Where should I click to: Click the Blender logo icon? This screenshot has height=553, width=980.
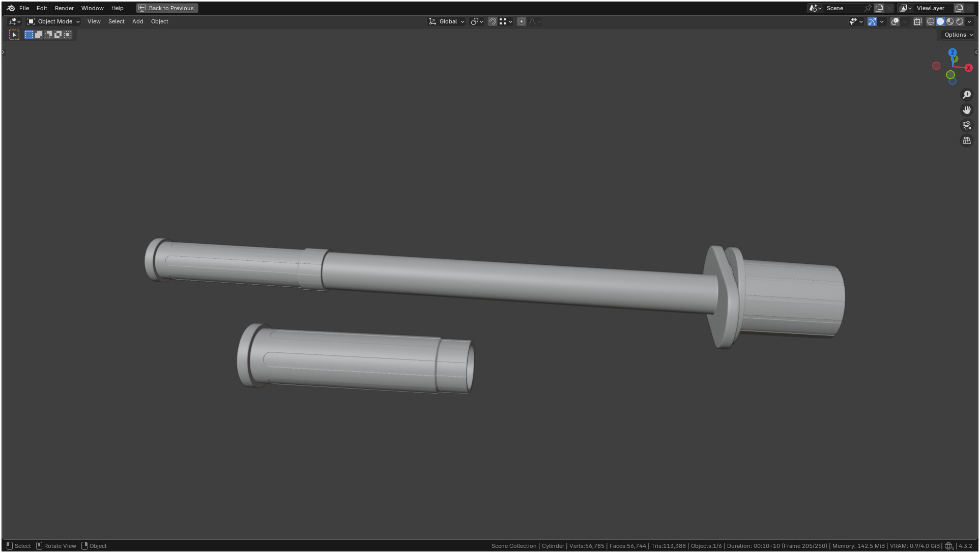(11, 8)
